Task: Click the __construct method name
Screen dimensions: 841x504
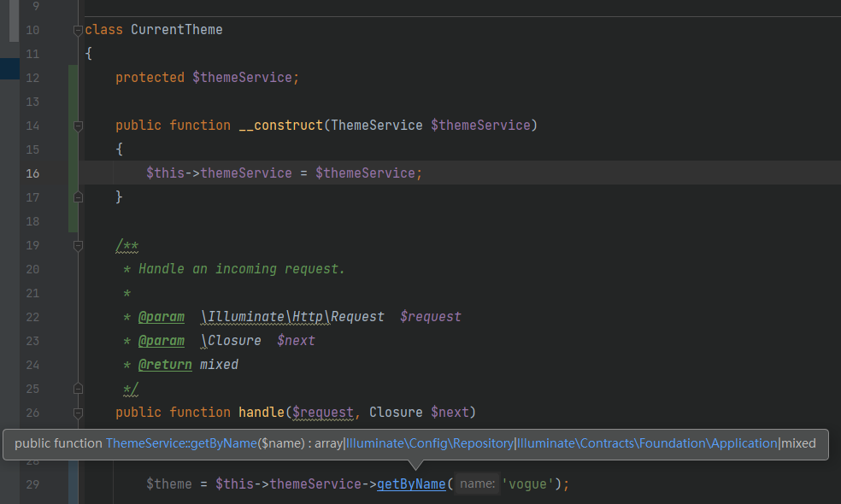Action: pos(280,126)
